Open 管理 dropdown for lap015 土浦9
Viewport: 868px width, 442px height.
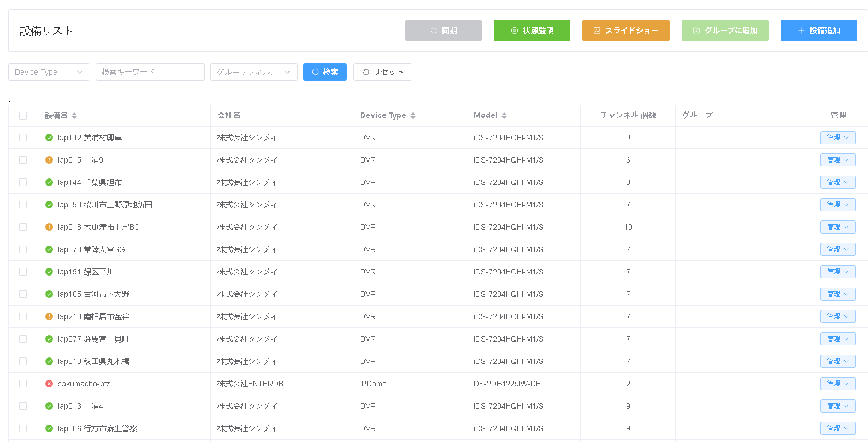[838, 160]
